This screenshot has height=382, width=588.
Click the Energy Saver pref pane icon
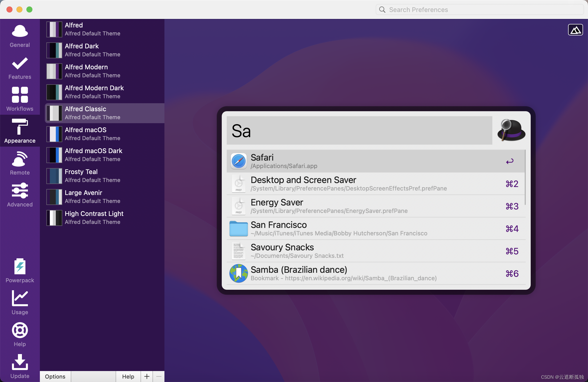(x=238, y=206)
